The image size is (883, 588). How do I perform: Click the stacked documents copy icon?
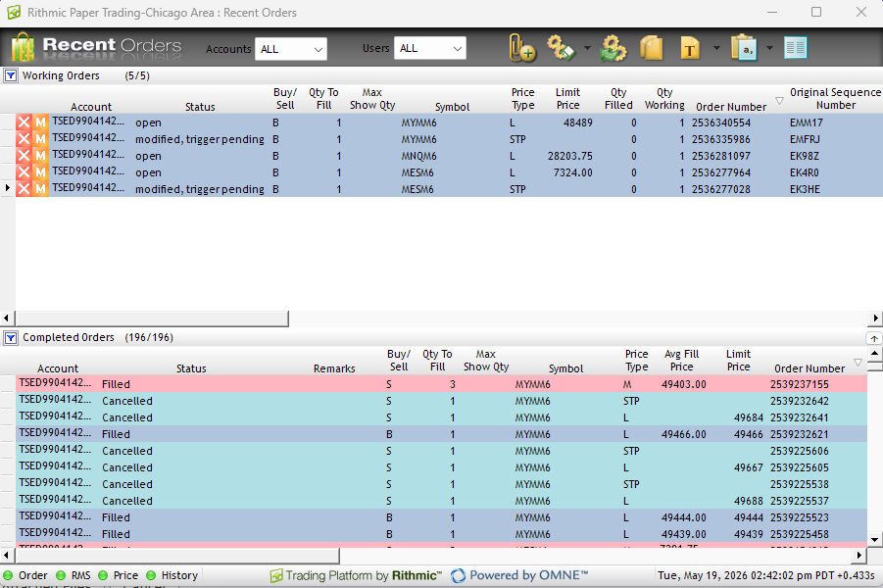point(652,48)
